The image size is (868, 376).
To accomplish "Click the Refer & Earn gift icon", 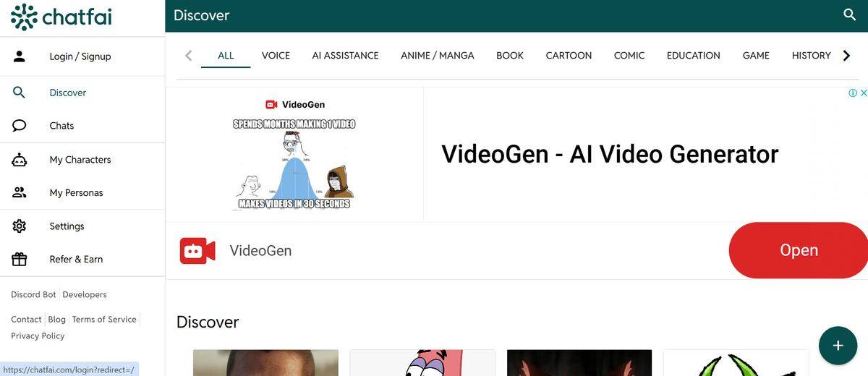I will point(20,260).
